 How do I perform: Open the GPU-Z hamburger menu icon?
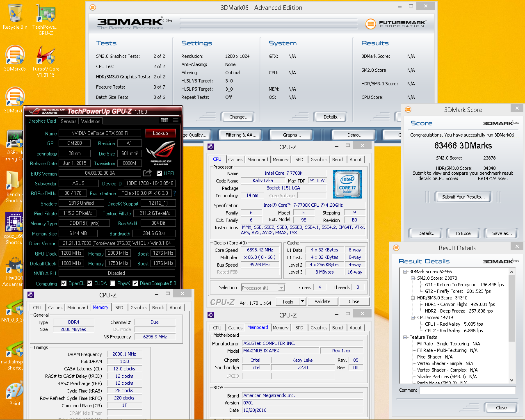point(176,121)
